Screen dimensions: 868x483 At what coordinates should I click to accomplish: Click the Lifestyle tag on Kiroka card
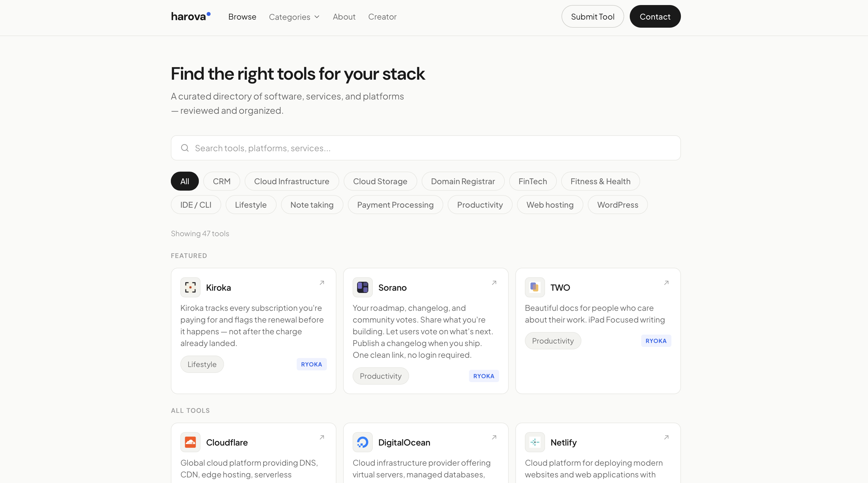click(x=202, y=364)
